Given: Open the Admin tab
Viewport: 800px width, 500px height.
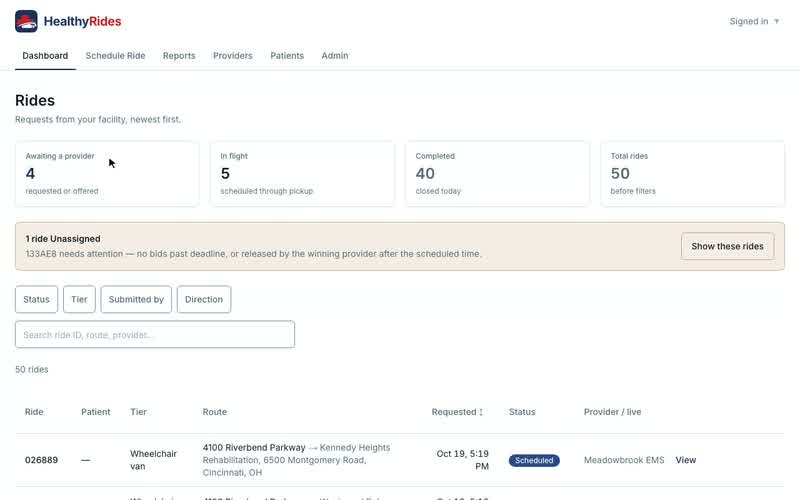Looking at the screenshot, I should [x=335, y=56].
